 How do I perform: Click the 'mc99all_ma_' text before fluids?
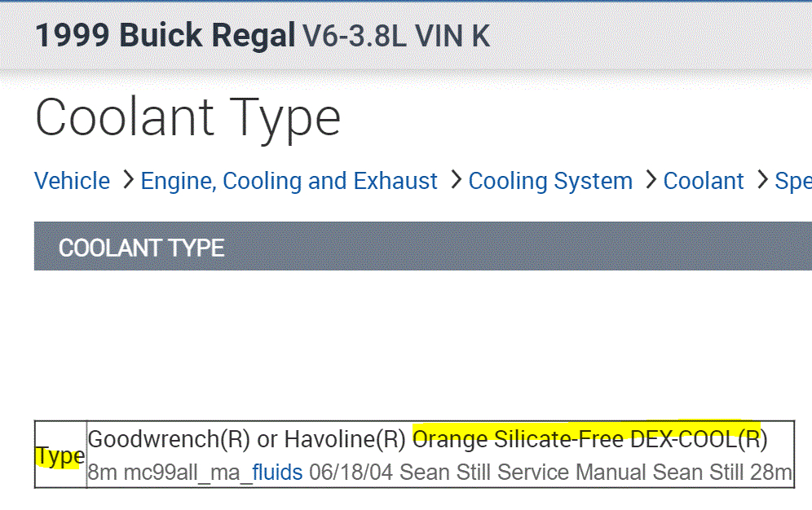(188, 472)
